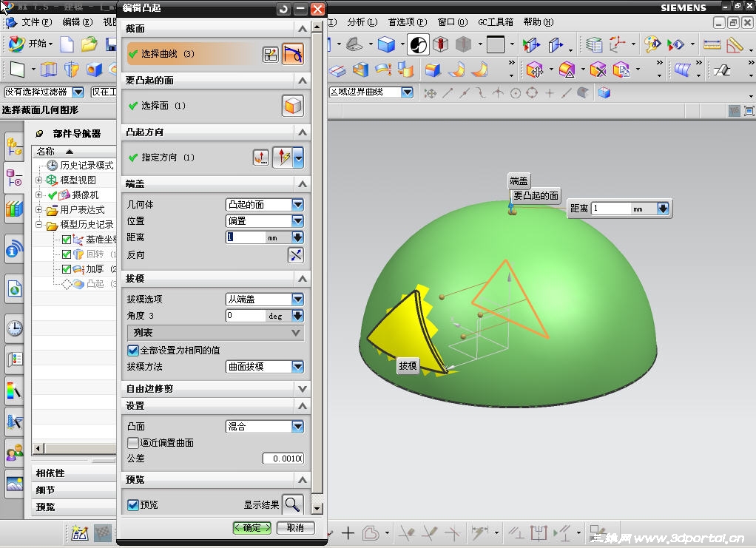Open the web browser sidebar icon
Screen dimensions: 756x548
(x=15, y=289)
